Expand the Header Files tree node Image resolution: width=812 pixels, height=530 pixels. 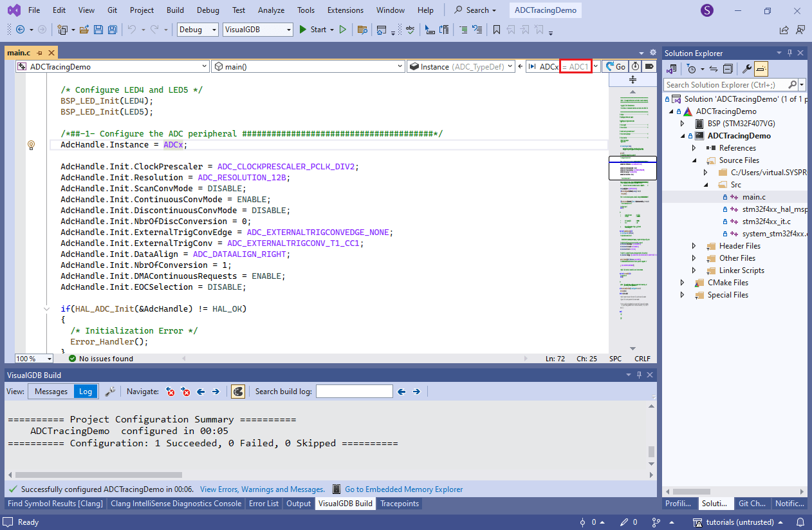694,246
